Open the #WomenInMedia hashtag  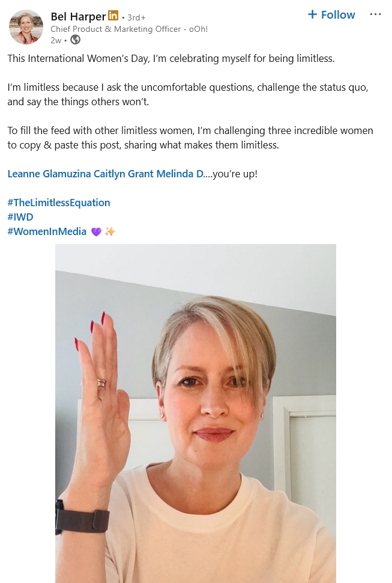pyautogui.click(x=47, y=231)
